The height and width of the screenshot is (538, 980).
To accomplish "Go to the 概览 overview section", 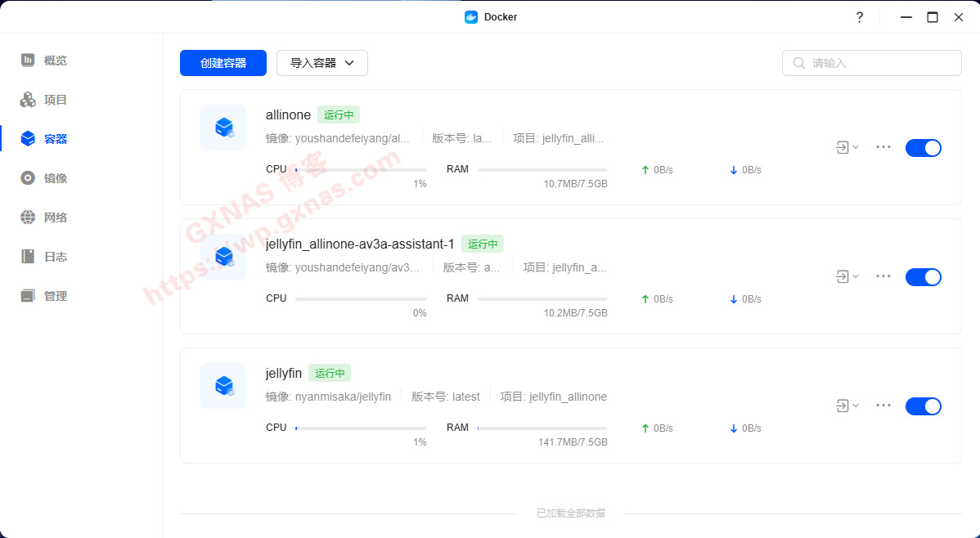I will [55, 61].
